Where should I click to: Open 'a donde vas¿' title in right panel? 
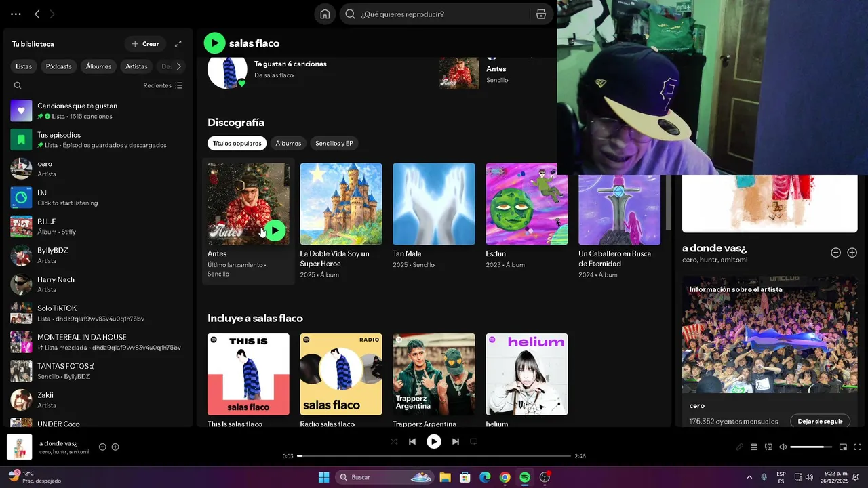coord(714,249)
